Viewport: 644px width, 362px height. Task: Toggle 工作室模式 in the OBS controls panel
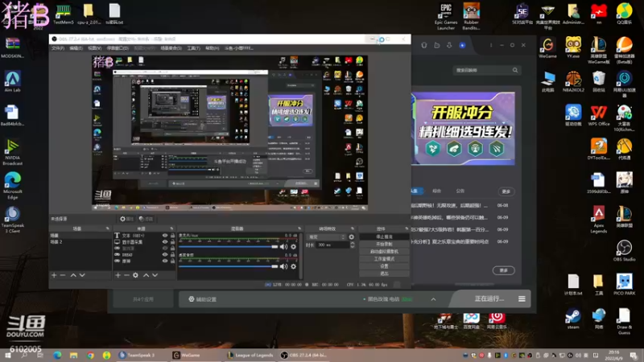384,259
